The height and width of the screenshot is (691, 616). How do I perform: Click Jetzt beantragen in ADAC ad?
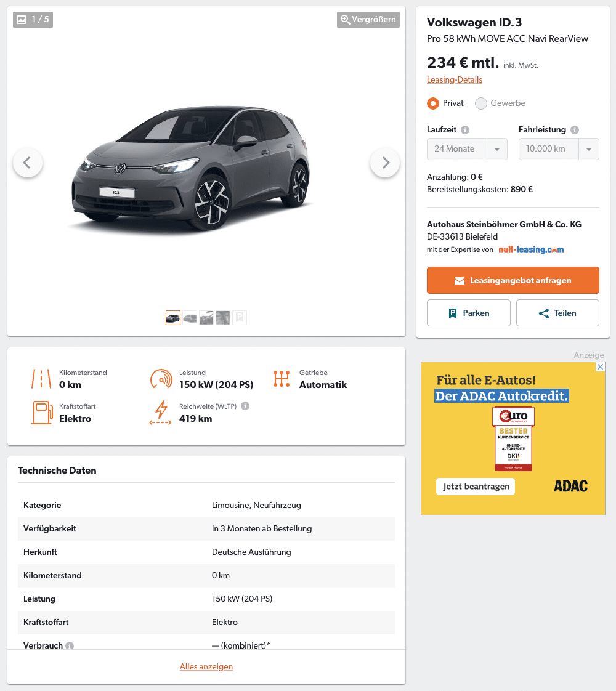476,487
